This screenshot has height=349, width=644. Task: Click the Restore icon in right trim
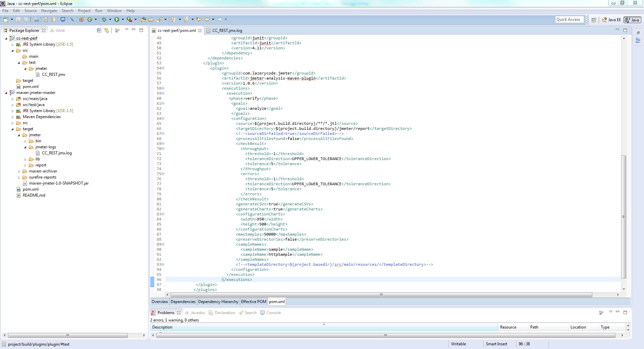click(x=638, y=33)
